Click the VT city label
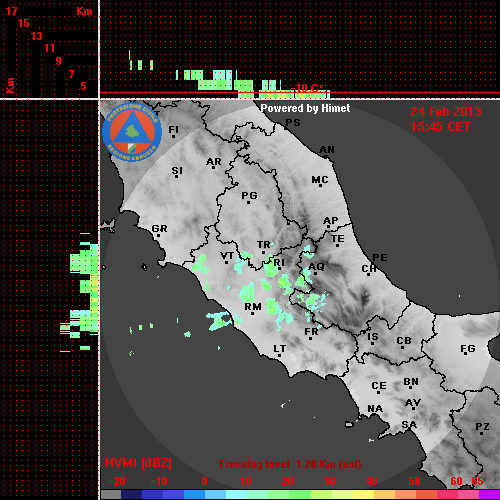 point(227,256)
